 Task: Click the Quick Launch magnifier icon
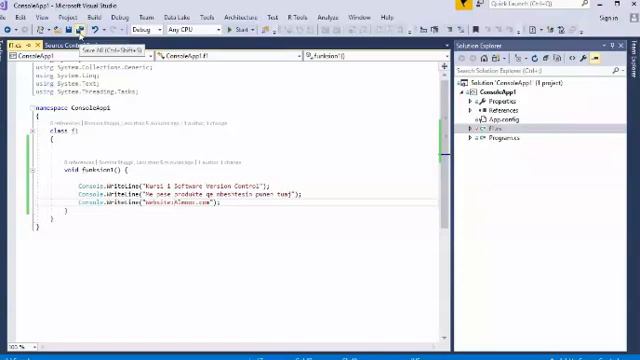584,4
